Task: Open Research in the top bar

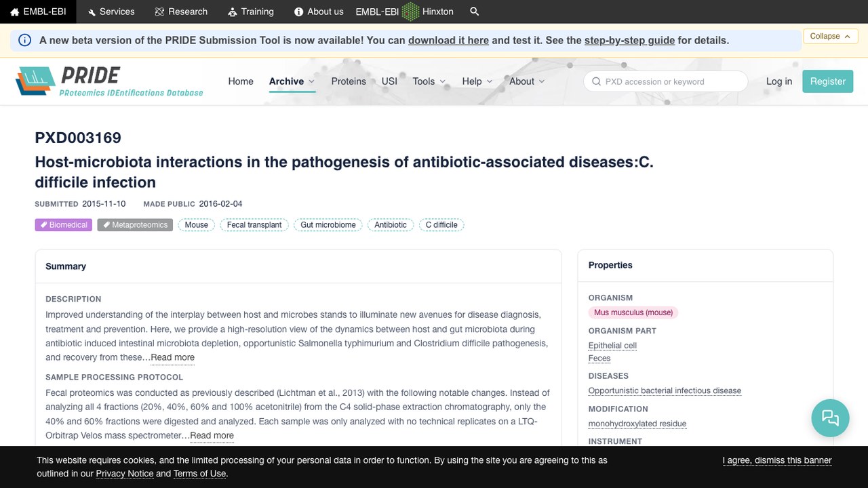Action: pos(181,12)
